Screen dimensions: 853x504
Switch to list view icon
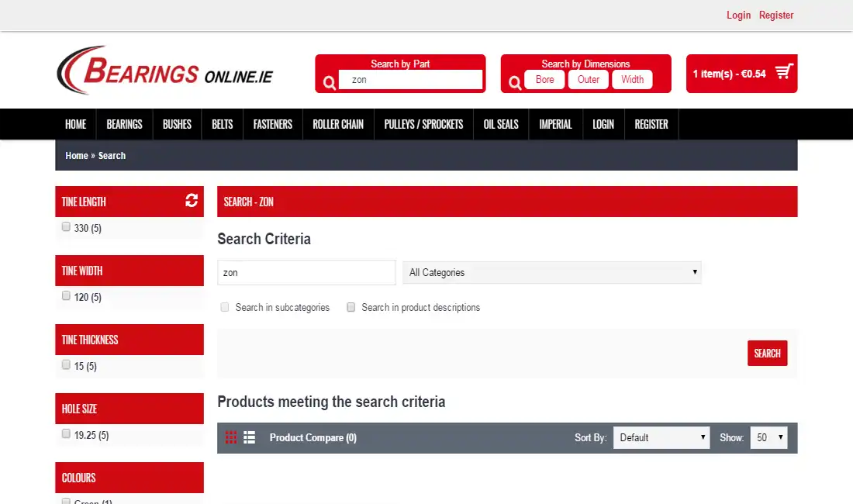tap(249, 437)
